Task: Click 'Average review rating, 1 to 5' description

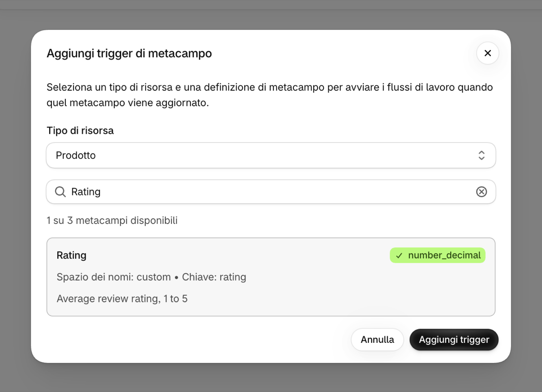Action: [x=122, y=299]
